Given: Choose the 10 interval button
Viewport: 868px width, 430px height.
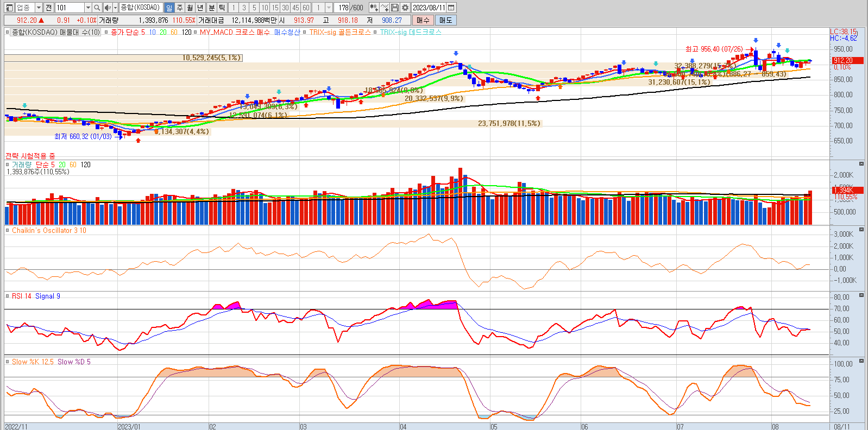Looking at the screenshot, I should 265,8.
